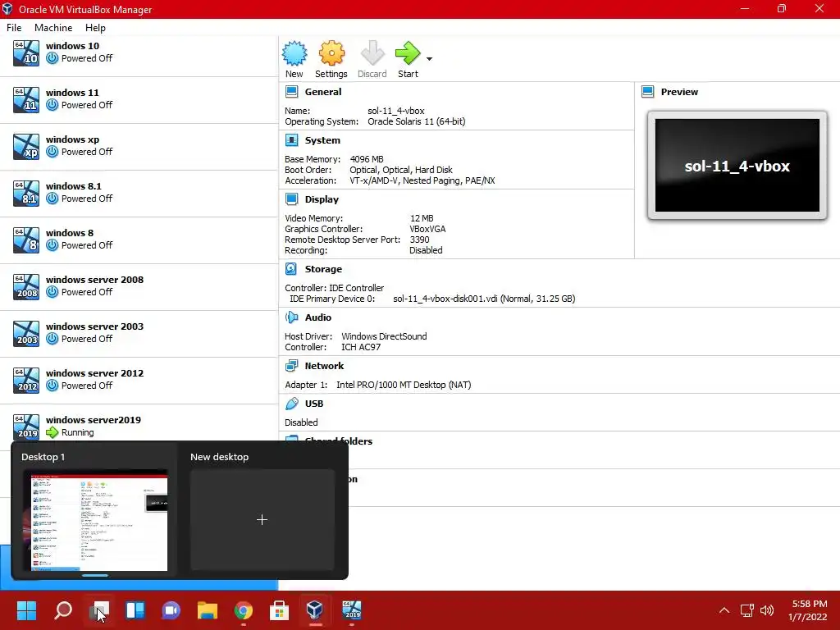Click the windows 10 Powered Off status
The image size is (840, 630).
click(87, 58)
